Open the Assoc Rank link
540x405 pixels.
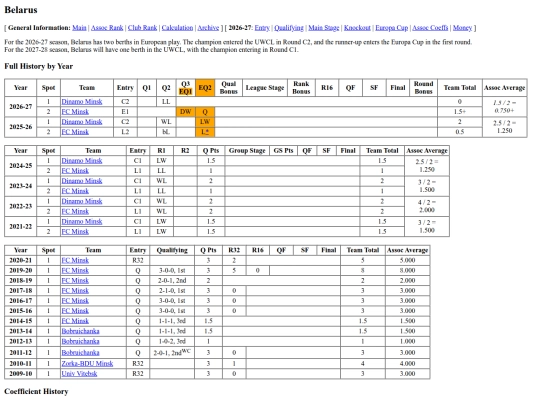point(107,28)
